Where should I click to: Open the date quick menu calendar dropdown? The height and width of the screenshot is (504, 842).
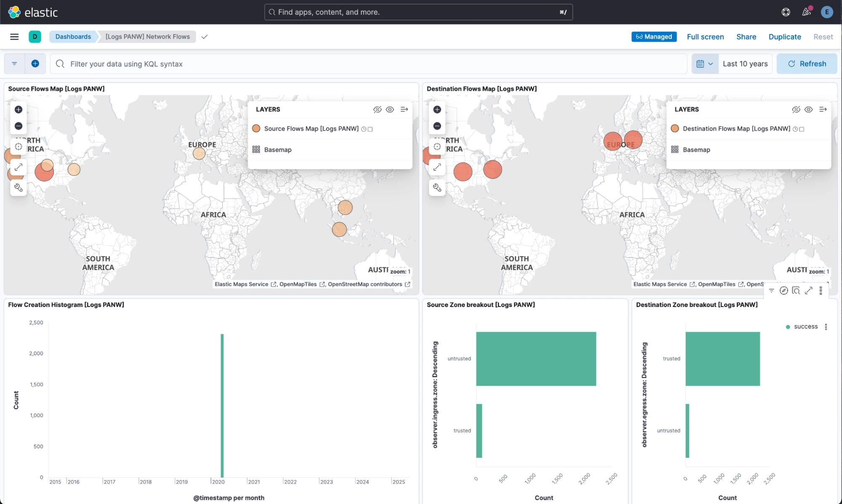[705, 64]
